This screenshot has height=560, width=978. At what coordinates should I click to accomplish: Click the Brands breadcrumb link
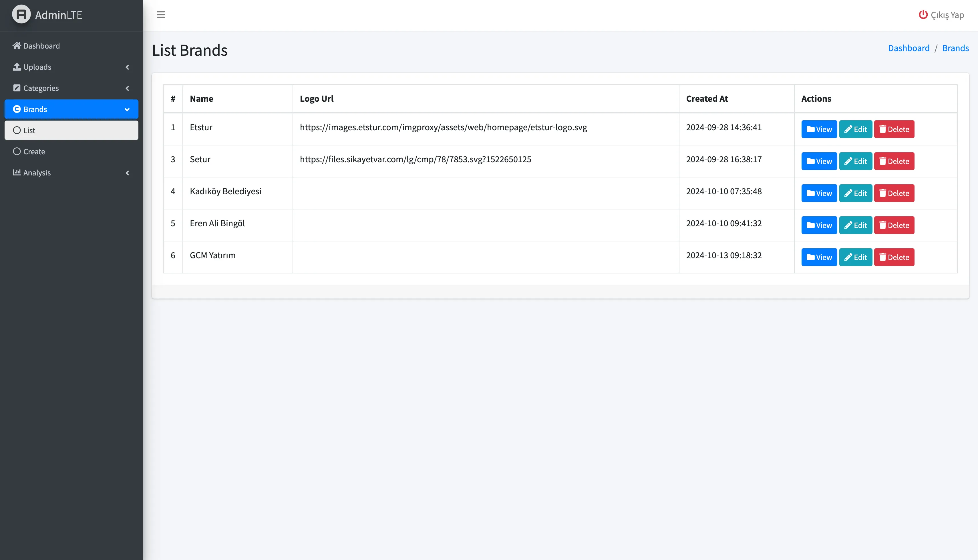coord(955,48)
